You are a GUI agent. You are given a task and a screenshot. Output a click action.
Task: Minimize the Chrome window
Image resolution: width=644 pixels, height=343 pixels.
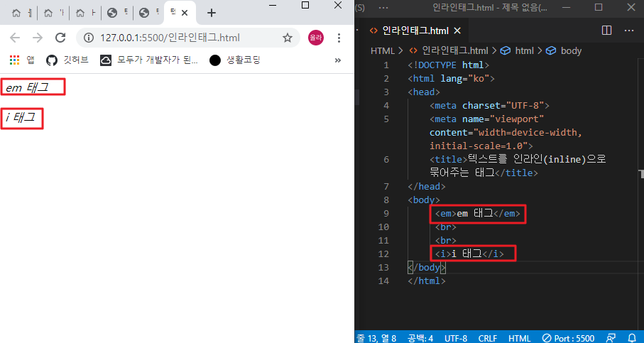point(273,6)
